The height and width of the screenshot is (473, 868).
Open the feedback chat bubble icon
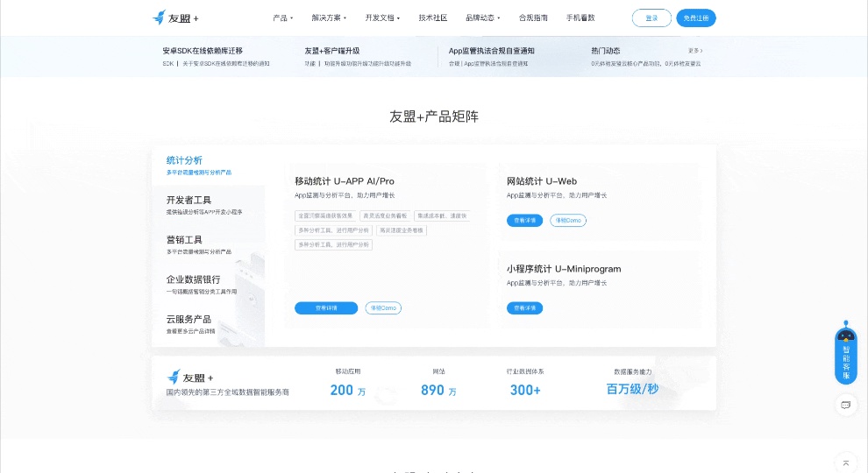(845, 405)
